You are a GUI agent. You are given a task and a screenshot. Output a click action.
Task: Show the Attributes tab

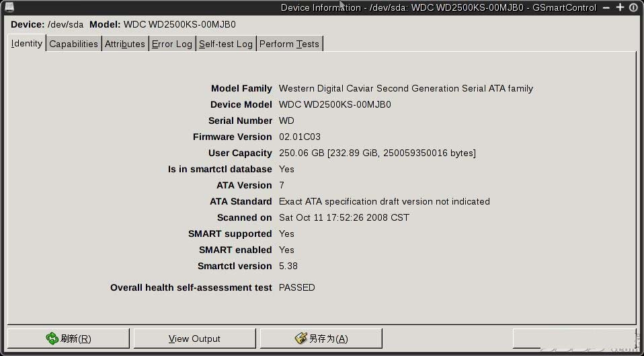[125, 44]
